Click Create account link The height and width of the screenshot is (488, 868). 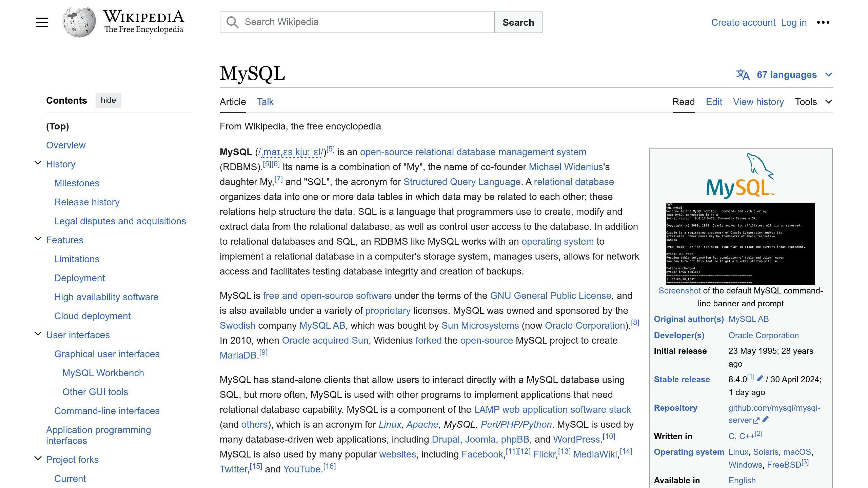click(743, 22)
